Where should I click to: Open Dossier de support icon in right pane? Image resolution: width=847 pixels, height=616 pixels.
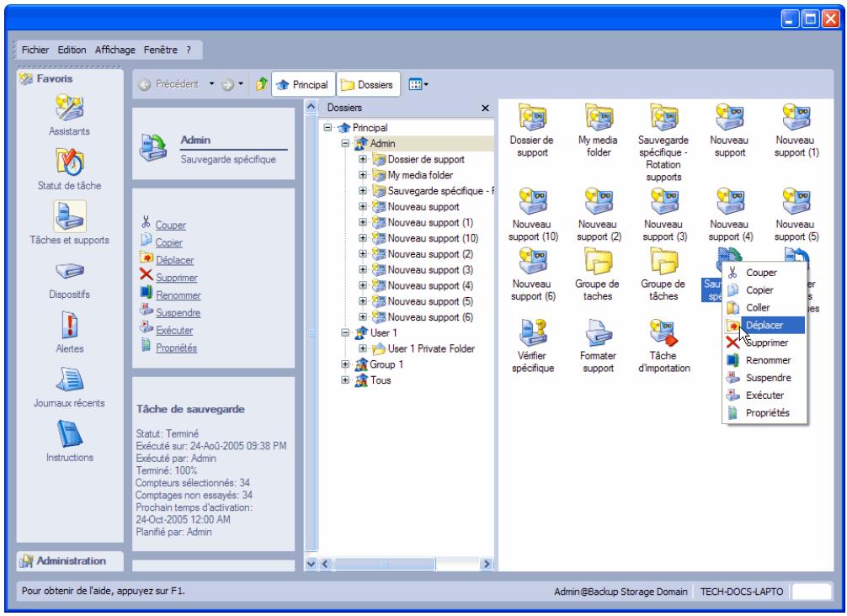(532, 117)
